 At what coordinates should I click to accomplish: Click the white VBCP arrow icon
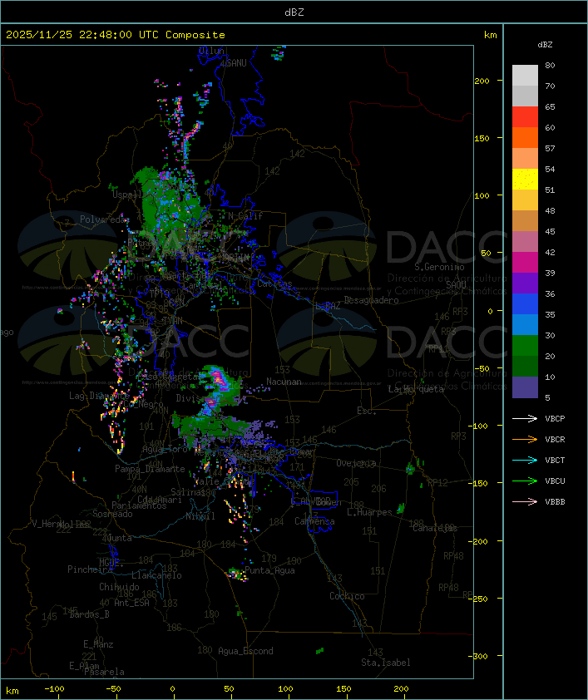pyautogui.click(x=525, y=418)
